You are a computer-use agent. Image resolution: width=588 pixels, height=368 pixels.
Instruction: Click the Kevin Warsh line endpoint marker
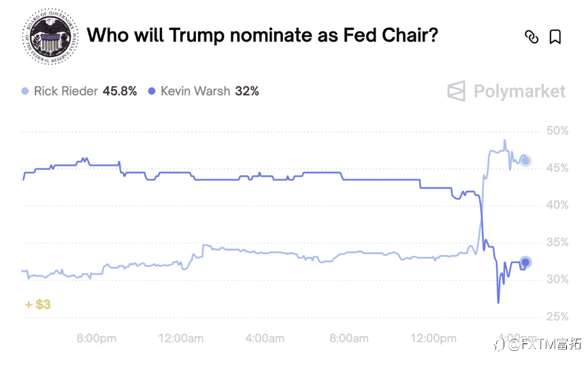[x=525, y=262]
